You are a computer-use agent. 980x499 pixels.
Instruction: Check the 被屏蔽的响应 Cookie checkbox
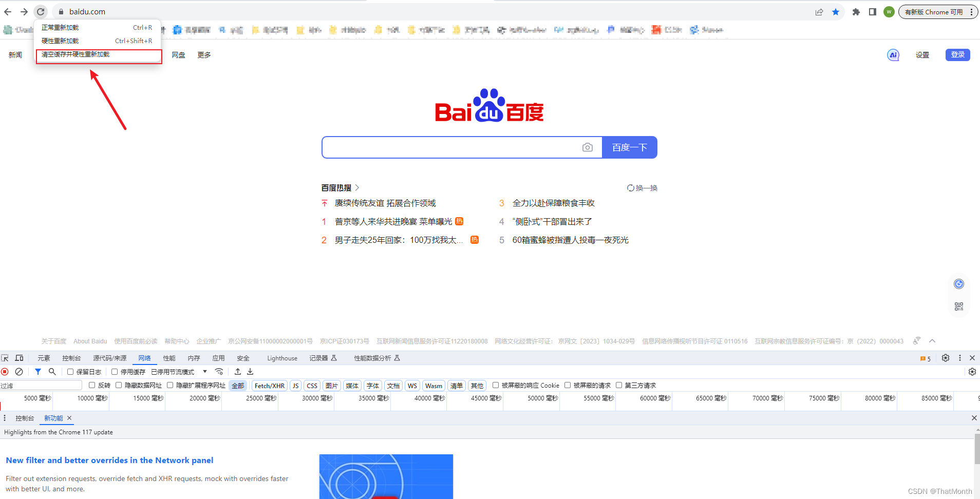(x=496, y=385)
